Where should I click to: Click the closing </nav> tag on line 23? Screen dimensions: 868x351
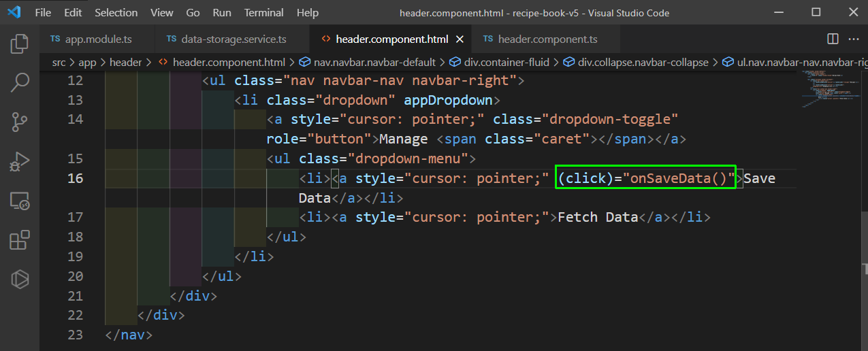[129, 335]
